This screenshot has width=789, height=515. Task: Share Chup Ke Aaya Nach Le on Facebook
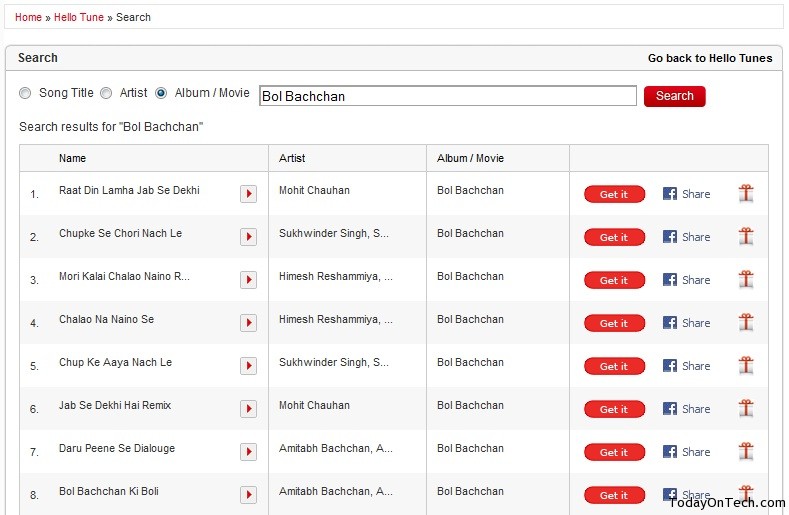(686, 366)
